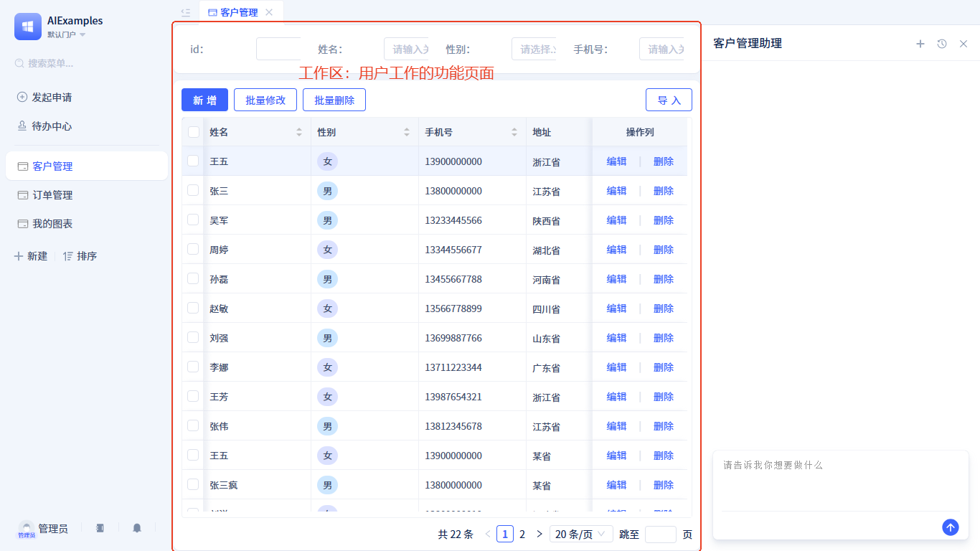Check the row for 赵敏

pos(193,308)
